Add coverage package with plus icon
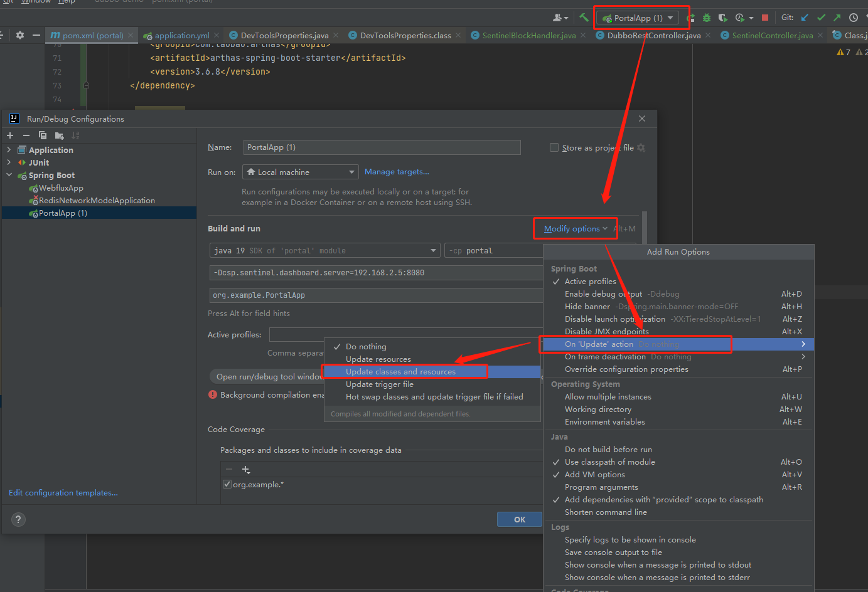 tap(246, 470)
